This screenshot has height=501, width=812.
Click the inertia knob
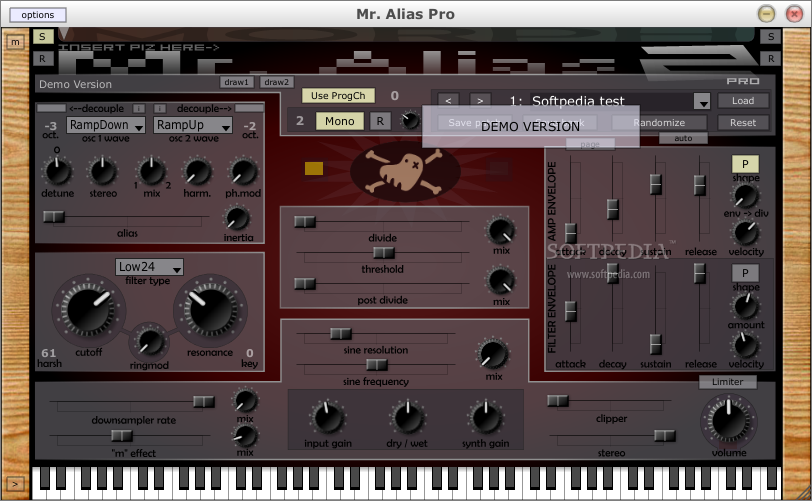(237, 218)
